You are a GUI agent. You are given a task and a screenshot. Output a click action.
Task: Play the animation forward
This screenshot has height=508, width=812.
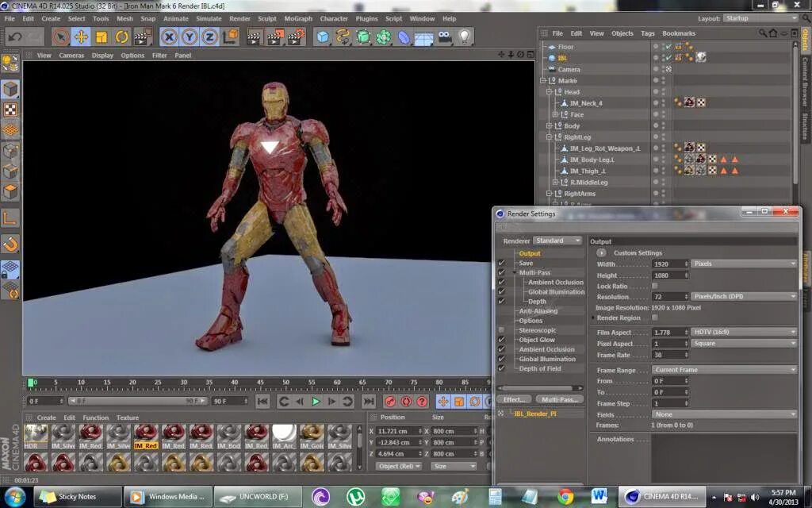click(316, 401)
